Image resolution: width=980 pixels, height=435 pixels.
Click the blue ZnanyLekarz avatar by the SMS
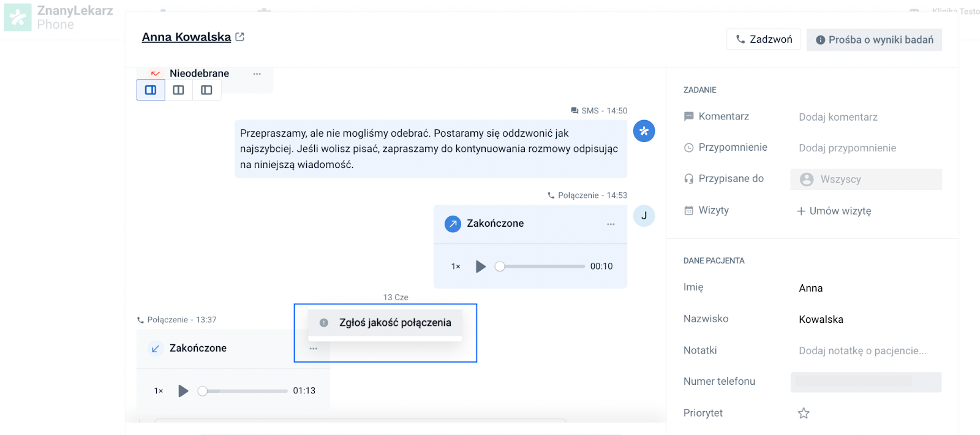[x=644, y=131]
